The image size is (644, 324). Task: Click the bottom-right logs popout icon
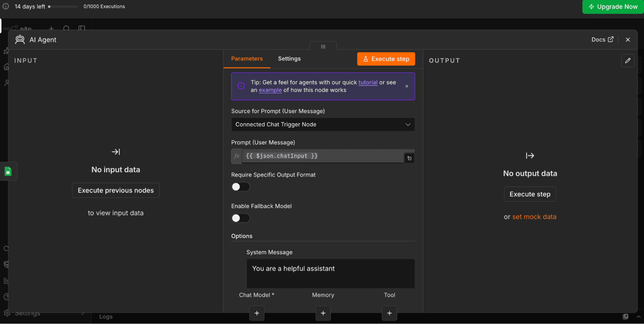click(x=625, y=317)
